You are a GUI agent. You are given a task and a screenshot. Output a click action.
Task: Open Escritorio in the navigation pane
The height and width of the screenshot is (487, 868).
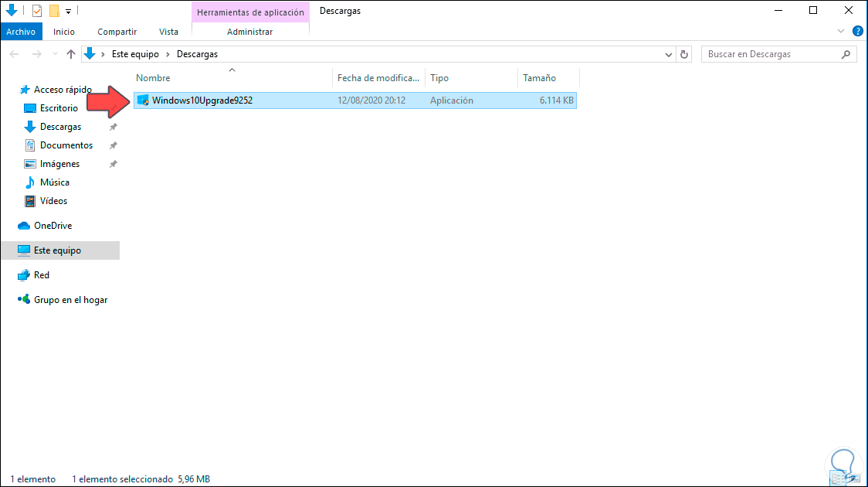[x=59, y=108]
